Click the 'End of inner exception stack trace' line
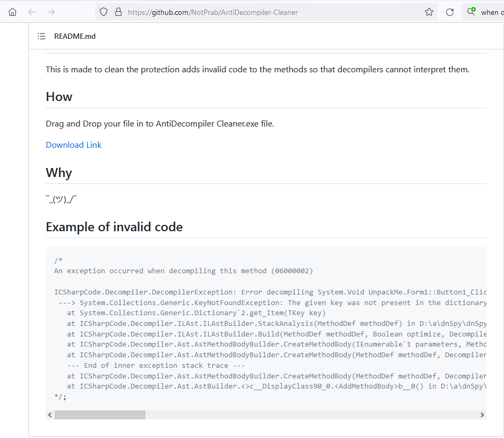 pyautogui.click(x=156, y=366)
